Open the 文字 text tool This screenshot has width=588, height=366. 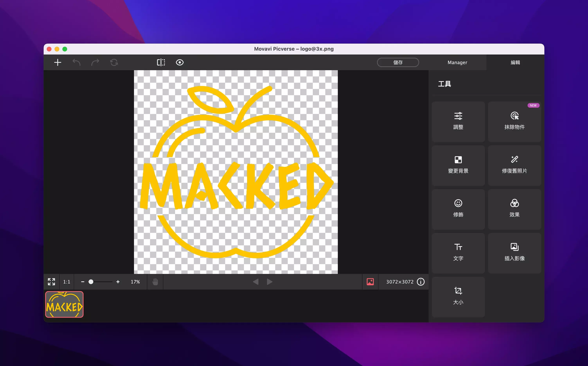point(458,253)
